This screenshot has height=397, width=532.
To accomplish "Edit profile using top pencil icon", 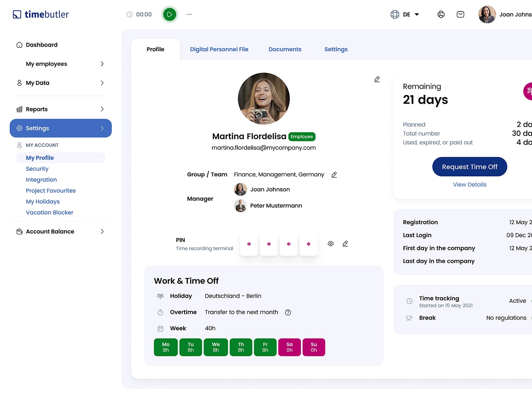I will coord(377,79).
